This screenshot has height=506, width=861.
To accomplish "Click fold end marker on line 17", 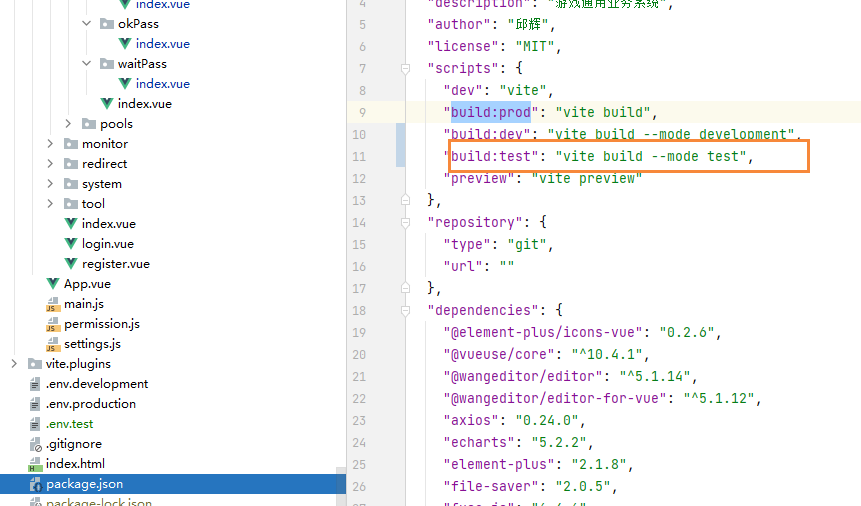I will pos(405,288).
